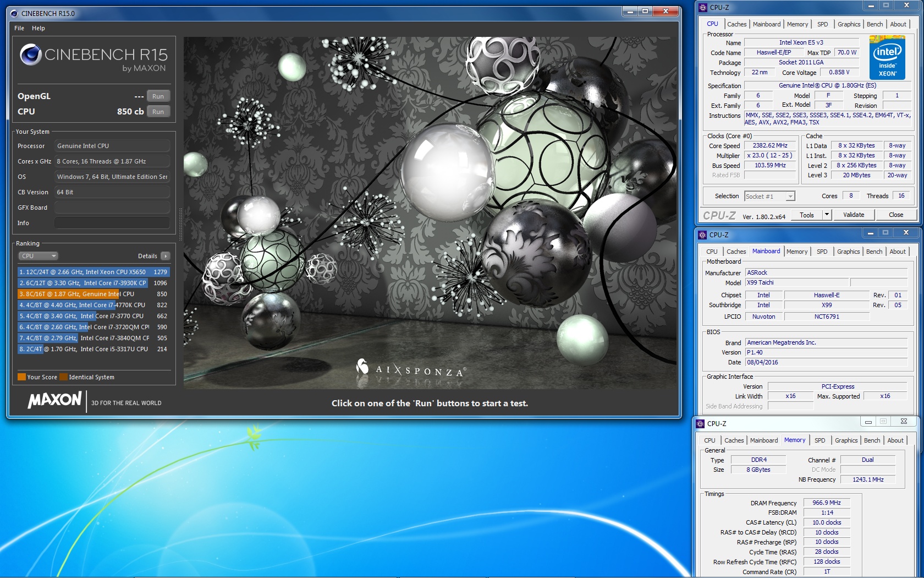Screen dimensions: 924x578
Task: Select Bench tab in Memory CPU-Z window
Action: (872, 440)
